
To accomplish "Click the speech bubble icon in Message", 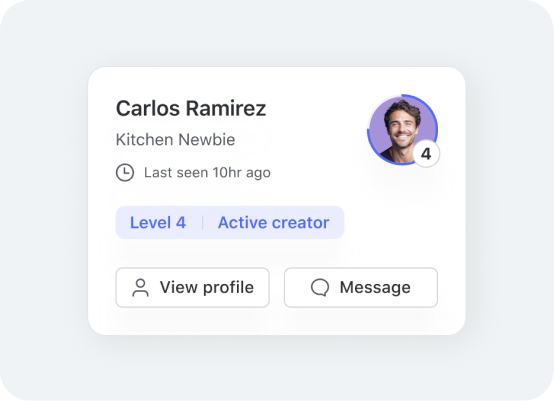I will click(x=320, y=287).
